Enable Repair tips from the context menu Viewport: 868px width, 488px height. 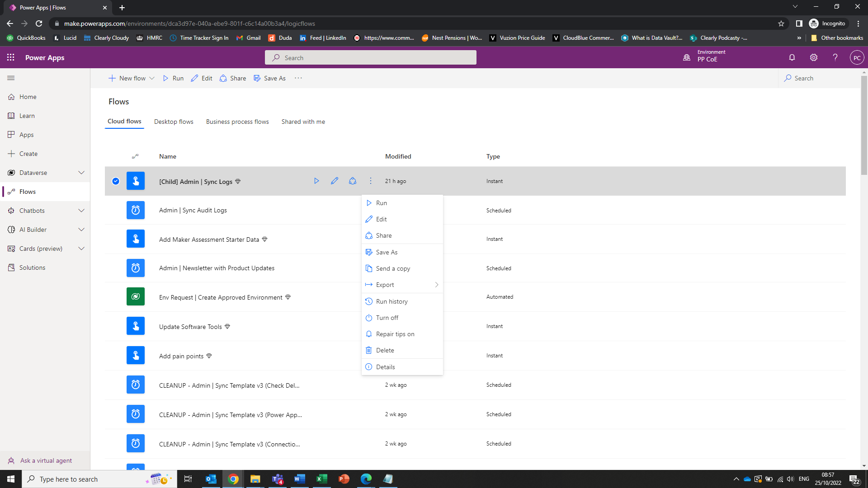pos(395,333)
